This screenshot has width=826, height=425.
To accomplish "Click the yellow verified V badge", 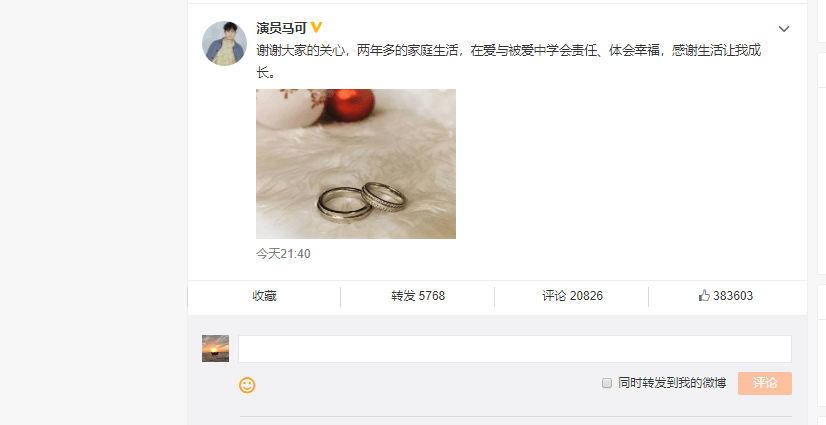I will point(316,27).
